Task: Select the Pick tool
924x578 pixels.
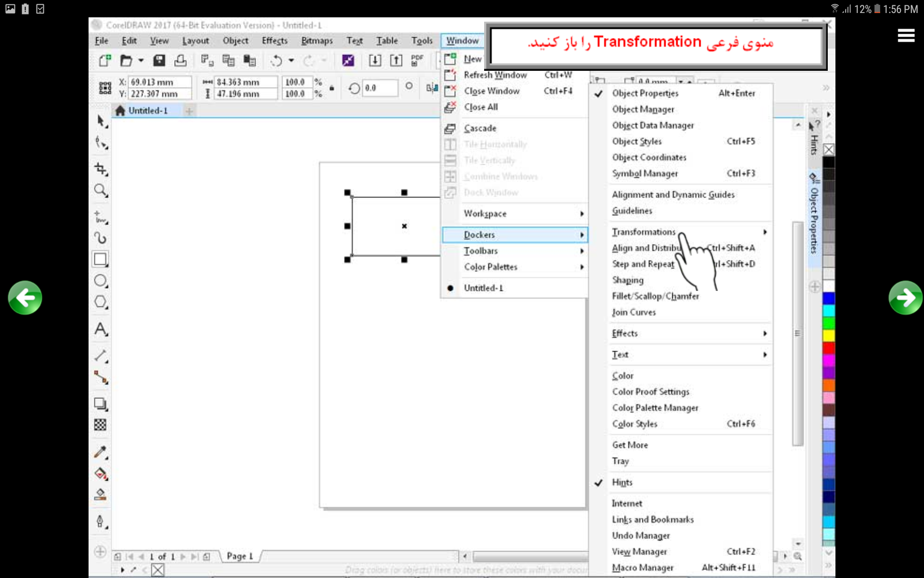Action: click(x=101, y=121)
